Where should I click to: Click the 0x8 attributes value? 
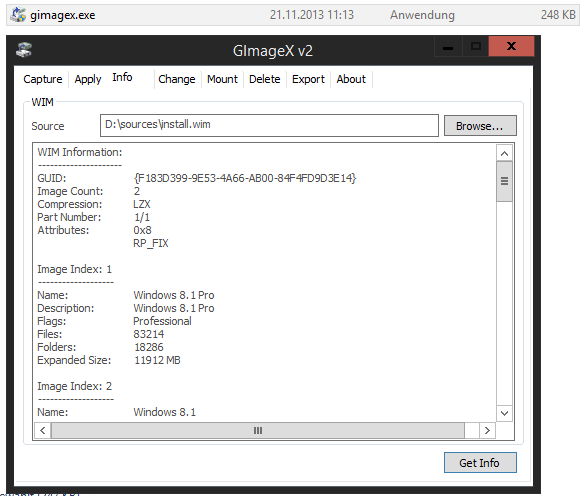point(142,230)
